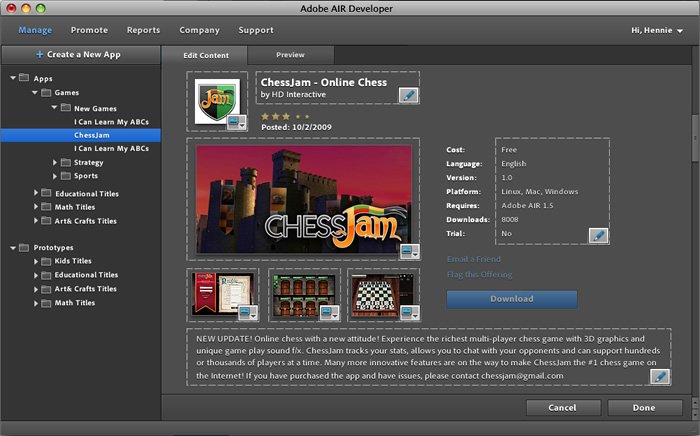Screen dimensions: 700x436
Task: Open image picker on chessboard thumbnail
Action: pos(409,312)
